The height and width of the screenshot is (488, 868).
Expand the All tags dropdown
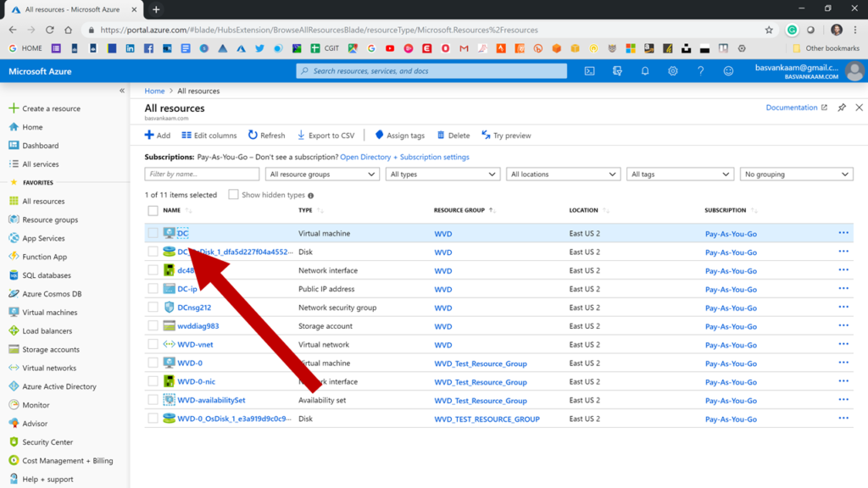tap(681, 175)
